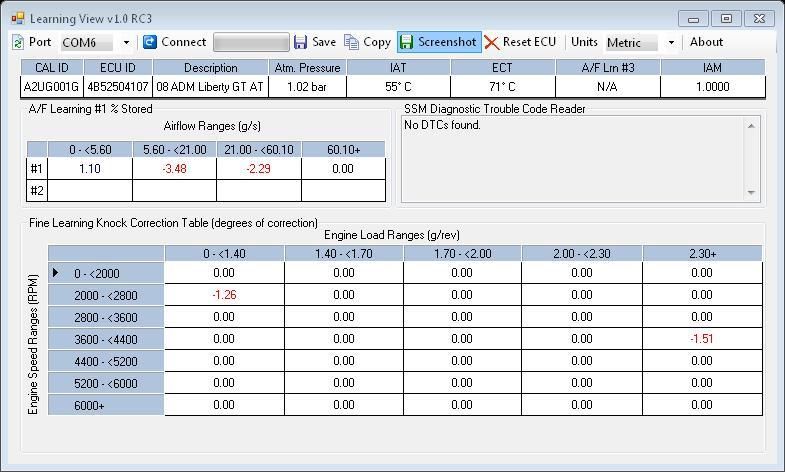This screenshot has width=785, height=472.
Task: Click the 2.30+ engine load column header
Action: 701,254
